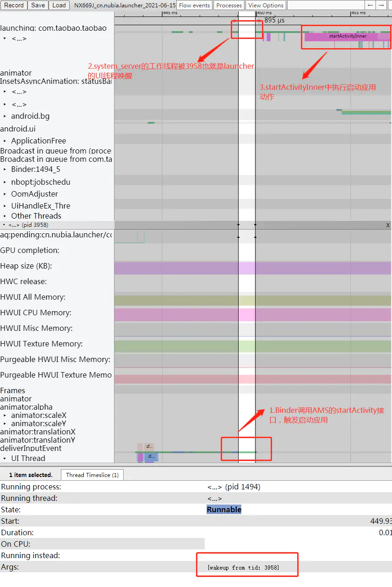Screen dimensions: 392x587
Task: Click the deliverInputEvent track label
Action: point(31,448)
